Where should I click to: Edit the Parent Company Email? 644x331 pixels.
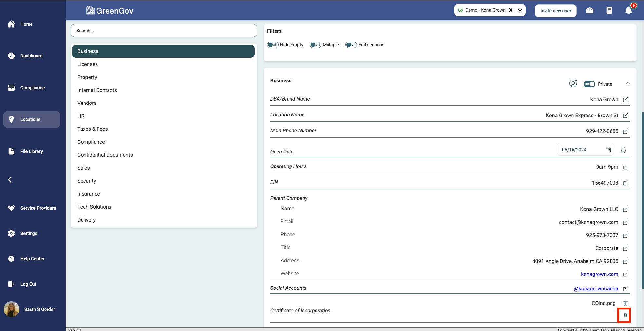(625, 222)
